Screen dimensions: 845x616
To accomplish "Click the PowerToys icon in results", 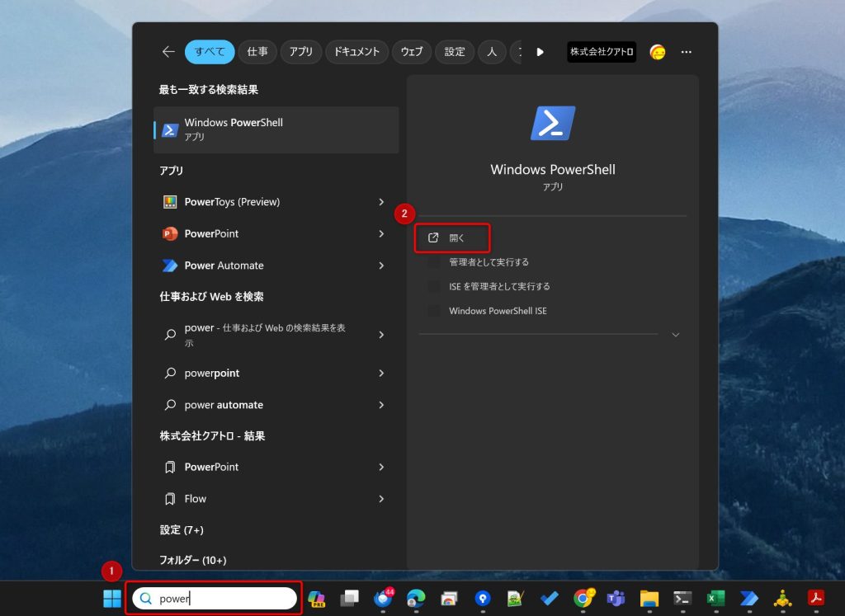I will 170,202.
